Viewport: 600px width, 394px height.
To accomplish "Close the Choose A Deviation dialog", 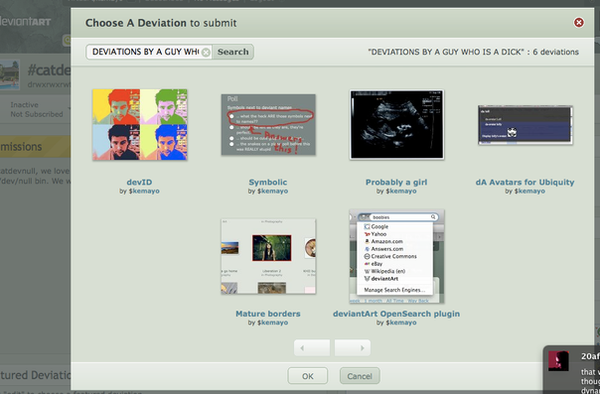I will pos(579,23).
